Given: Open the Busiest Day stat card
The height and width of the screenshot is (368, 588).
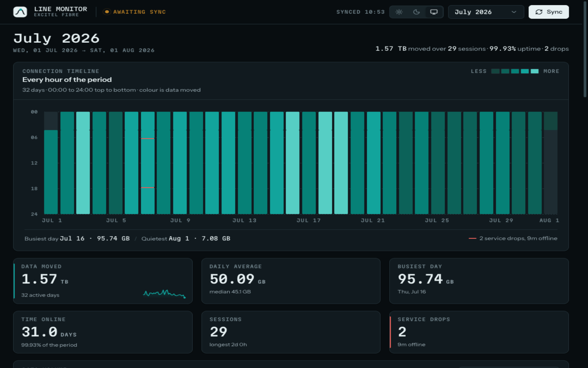Looking at the screenshot, I should pyautogui.click(x=479, y=281).
